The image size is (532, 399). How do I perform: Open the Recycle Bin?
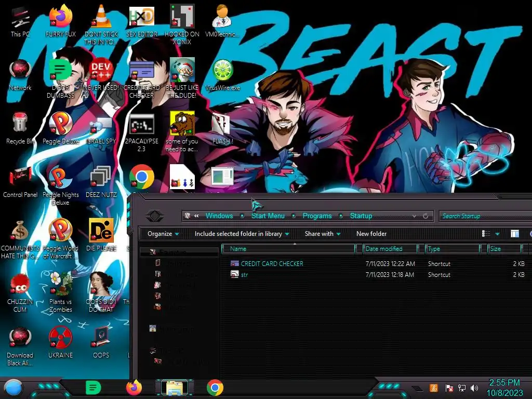(20, 129)
